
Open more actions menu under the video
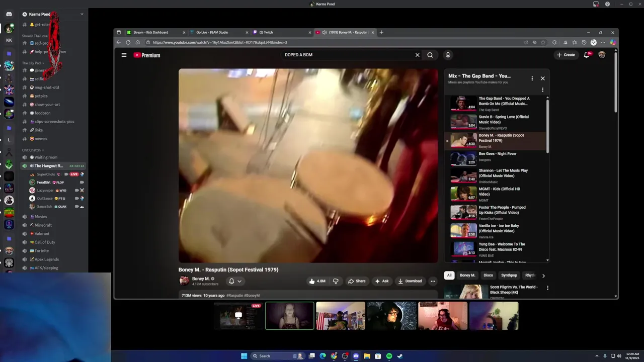point(433,281)
